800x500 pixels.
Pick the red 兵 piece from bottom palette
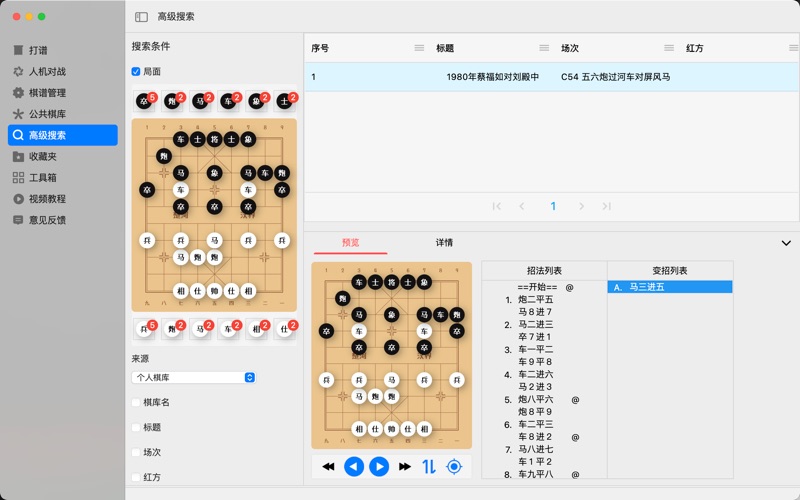coord(145,329)
